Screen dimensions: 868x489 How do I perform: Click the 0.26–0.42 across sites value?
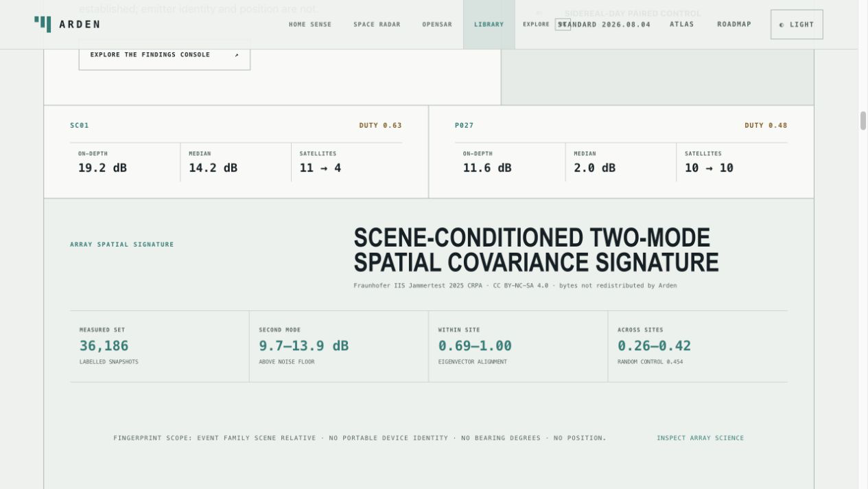coord(654,346)
